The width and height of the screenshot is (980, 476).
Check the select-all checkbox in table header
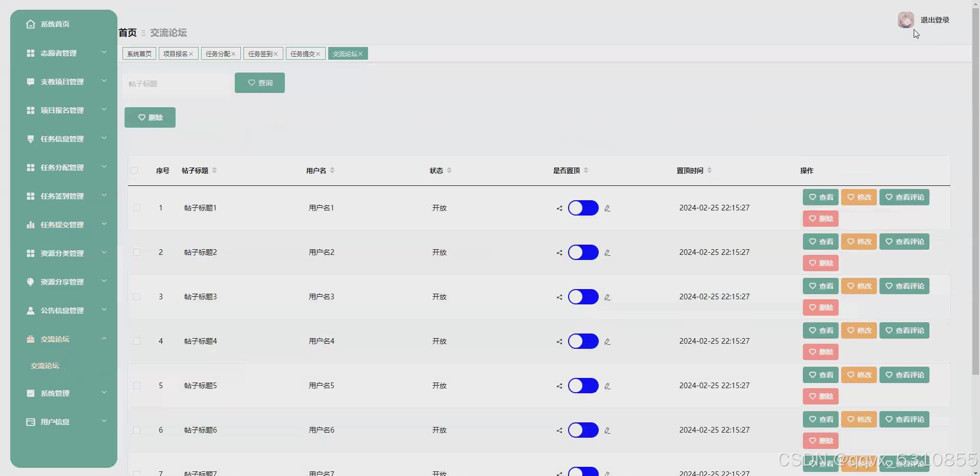[x=134, y=171]
